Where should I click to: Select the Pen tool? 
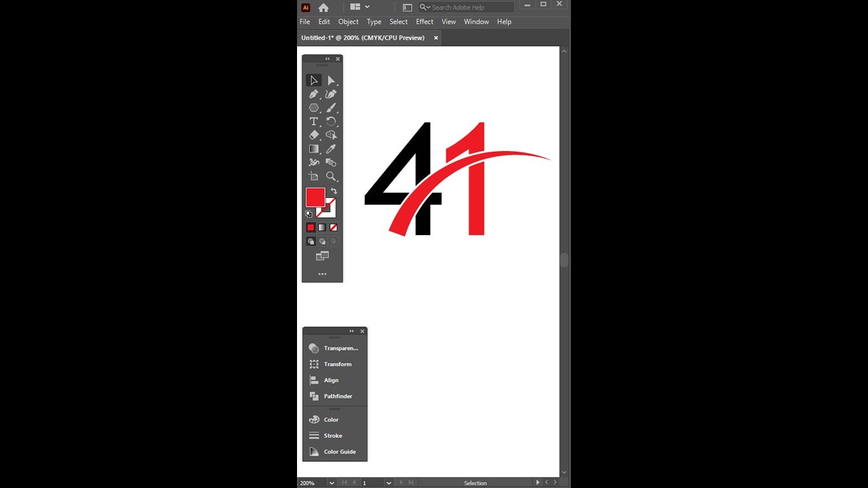coord(313,94)
